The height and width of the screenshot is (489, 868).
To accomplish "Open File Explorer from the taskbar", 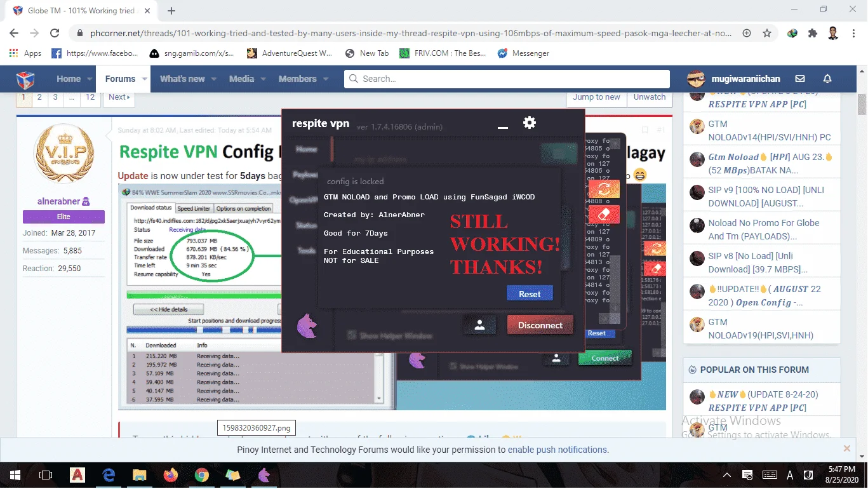I will 140,474.
